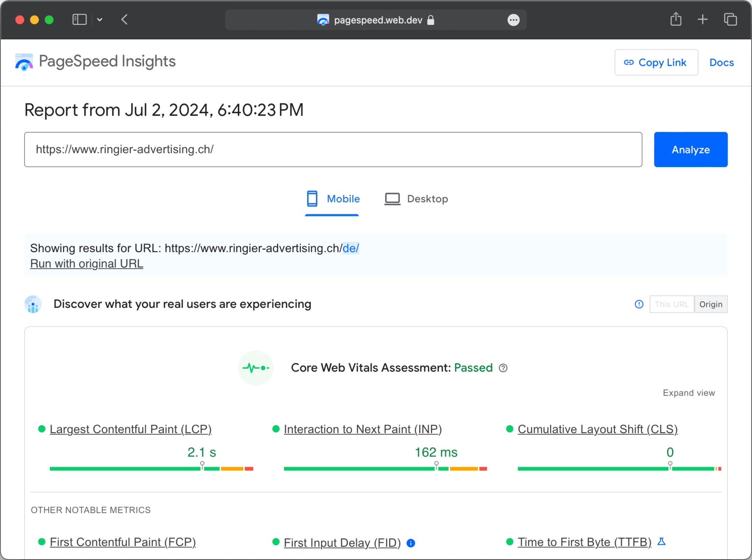Open the ellipsis menu in the address bar
Image resolution: width=752 pixels, height=560 pixels.
[513, 20]
